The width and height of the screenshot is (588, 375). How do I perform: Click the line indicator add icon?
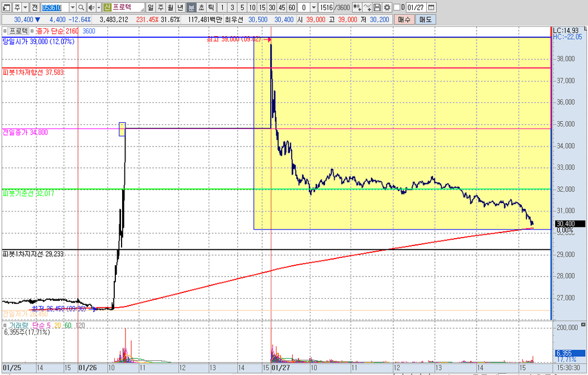coord(367,7)
